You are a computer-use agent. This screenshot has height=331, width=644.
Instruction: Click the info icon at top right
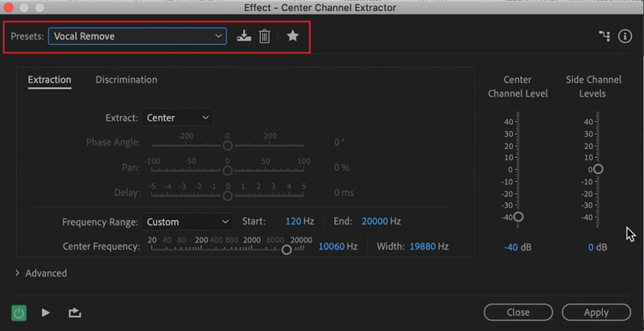tap(625, 36)
